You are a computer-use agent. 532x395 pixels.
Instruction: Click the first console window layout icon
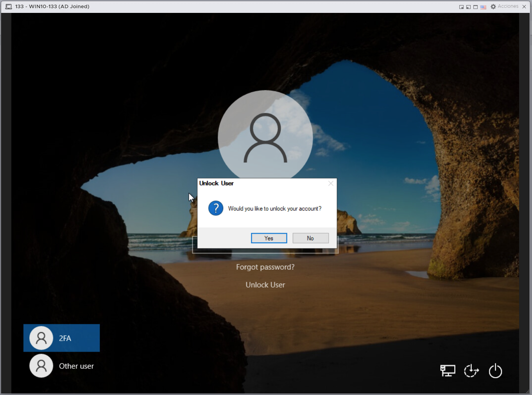pyautogui.click(x=461, y=7)
